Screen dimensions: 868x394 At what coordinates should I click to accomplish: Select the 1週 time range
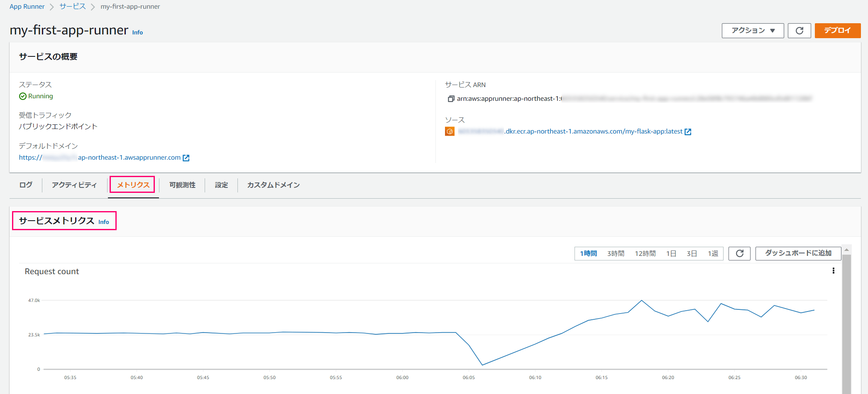(x=713, y=253)
